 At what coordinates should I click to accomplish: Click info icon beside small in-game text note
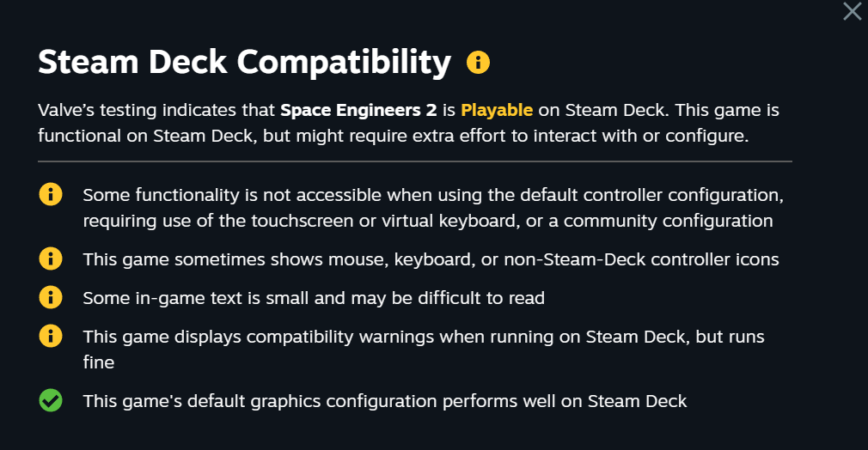point(51,297)
